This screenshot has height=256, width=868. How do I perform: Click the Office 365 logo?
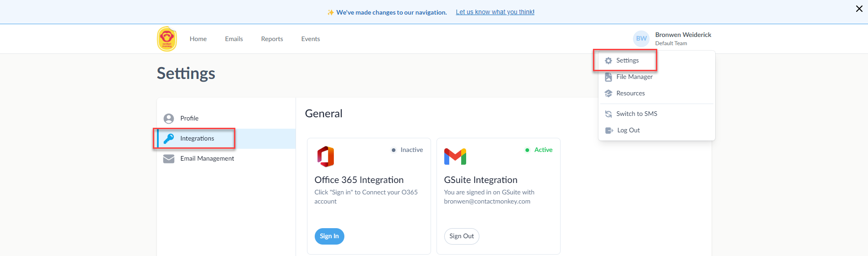(326, 157)
